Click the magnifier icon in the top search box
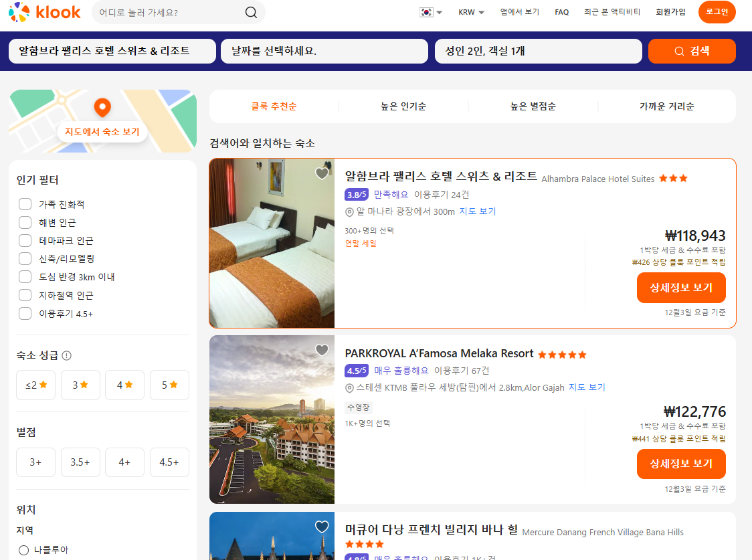The image size is (752, 560). coord(251,13)
